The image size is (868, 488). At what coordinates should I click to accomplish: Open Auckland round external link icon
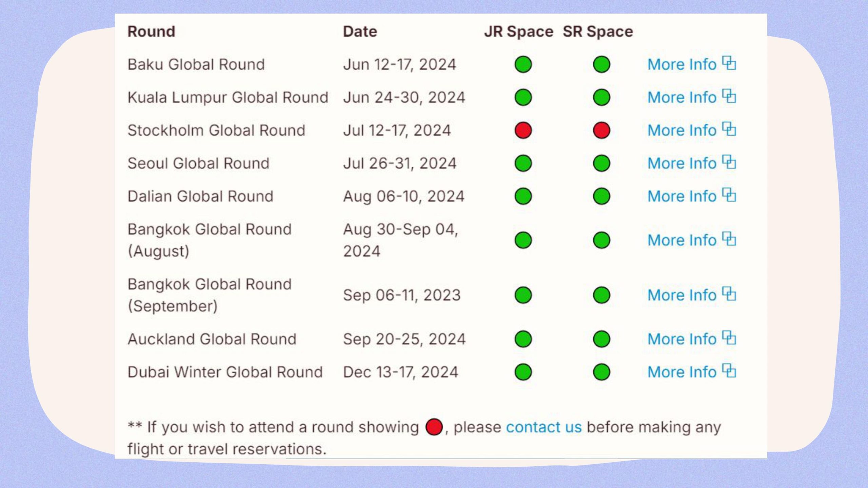pyautogui.click(x=729, y=338)
